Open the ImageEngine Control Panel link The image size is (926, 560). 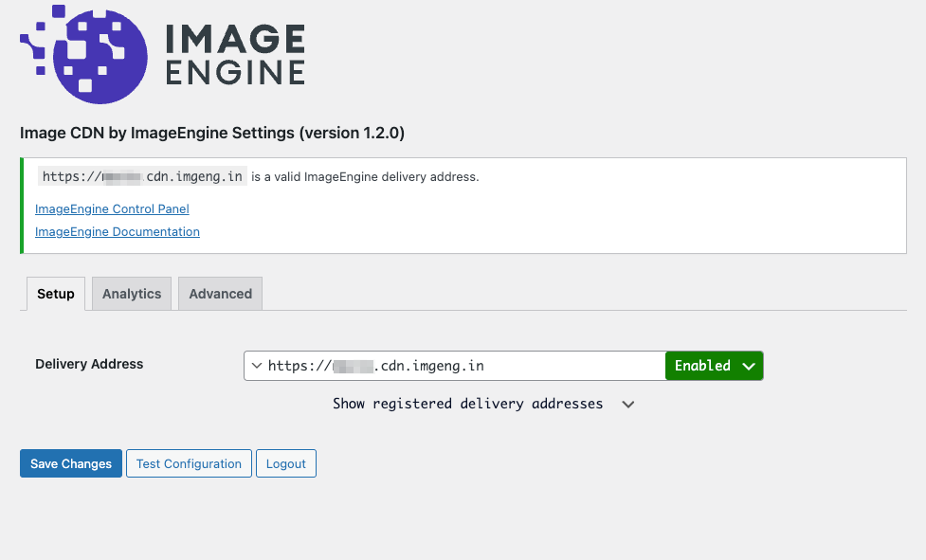coord(112,208)
